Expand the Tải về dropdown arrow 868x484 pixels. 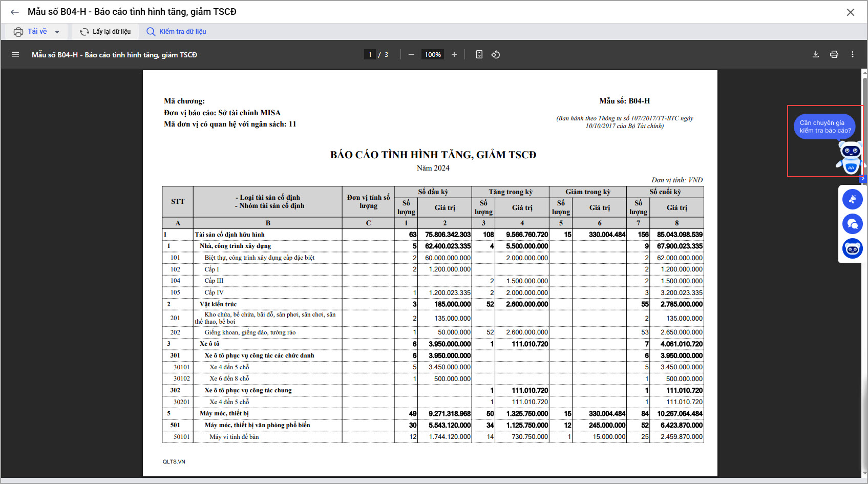(x=57, y=32)
